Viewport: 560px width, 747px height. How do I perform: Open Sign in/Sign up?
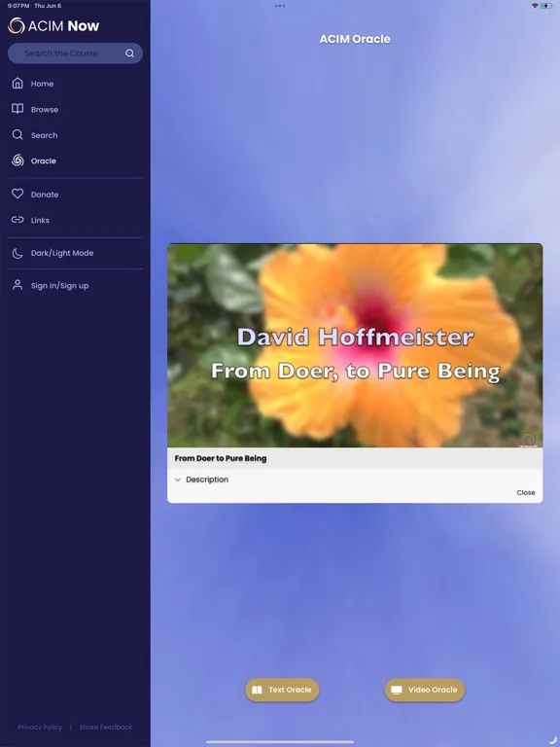coord(75,285)
